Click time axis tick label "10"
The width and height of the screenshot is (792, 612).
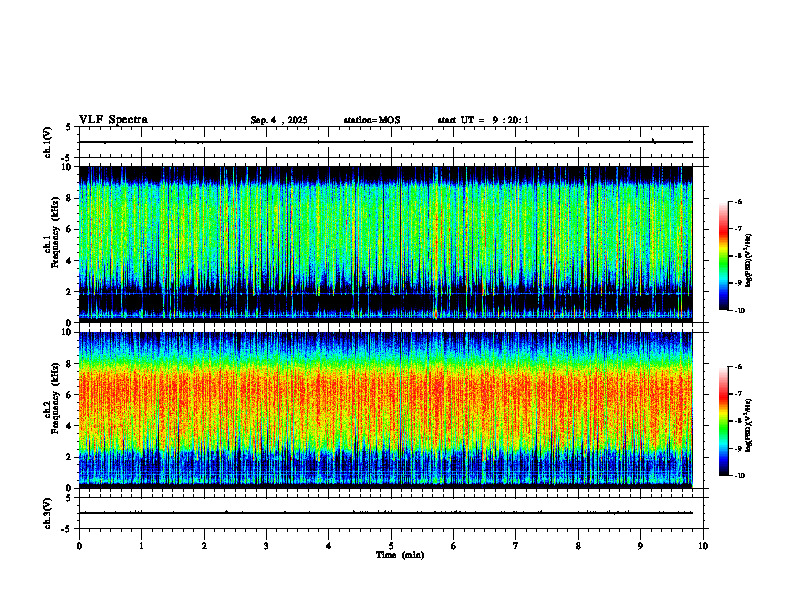point(703,546)
